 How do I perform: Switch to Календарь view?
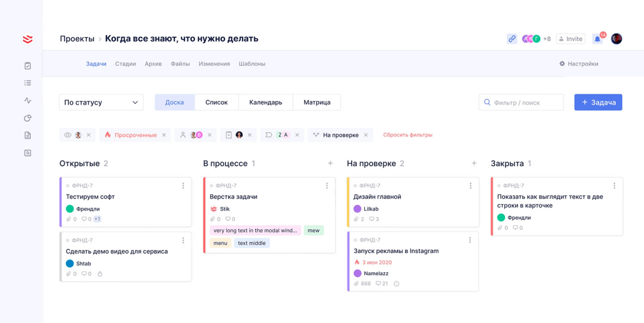point(266,103)
